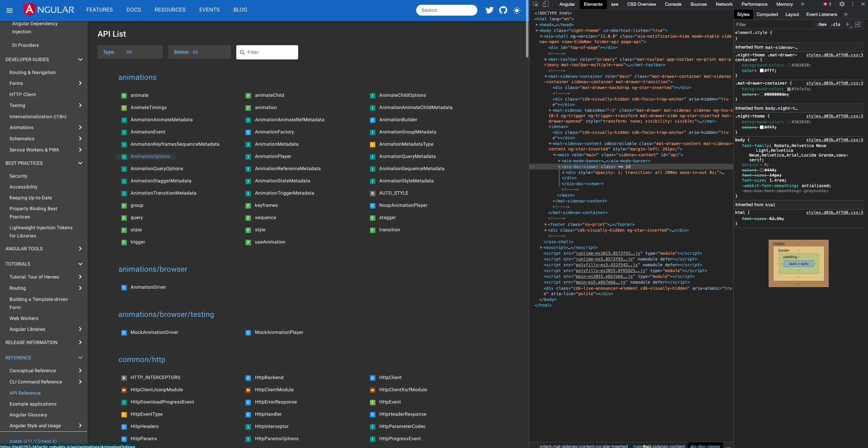The image size is (868, 448).
Task: Open runtime-es2015 script source link
Action: pyautogui.click(x=608, y=253)
